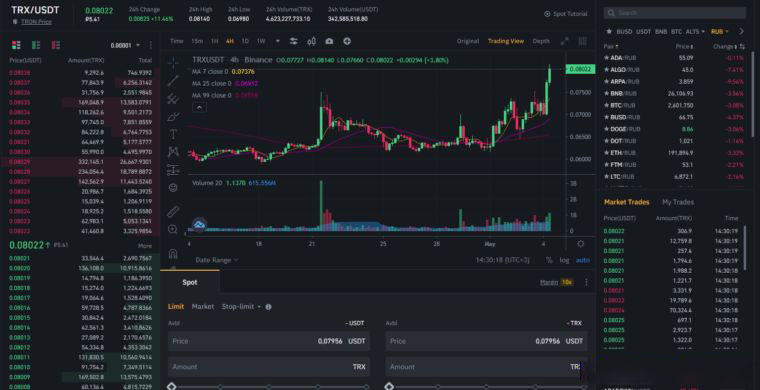Select the crosshair cursor tool

point(173,62)
